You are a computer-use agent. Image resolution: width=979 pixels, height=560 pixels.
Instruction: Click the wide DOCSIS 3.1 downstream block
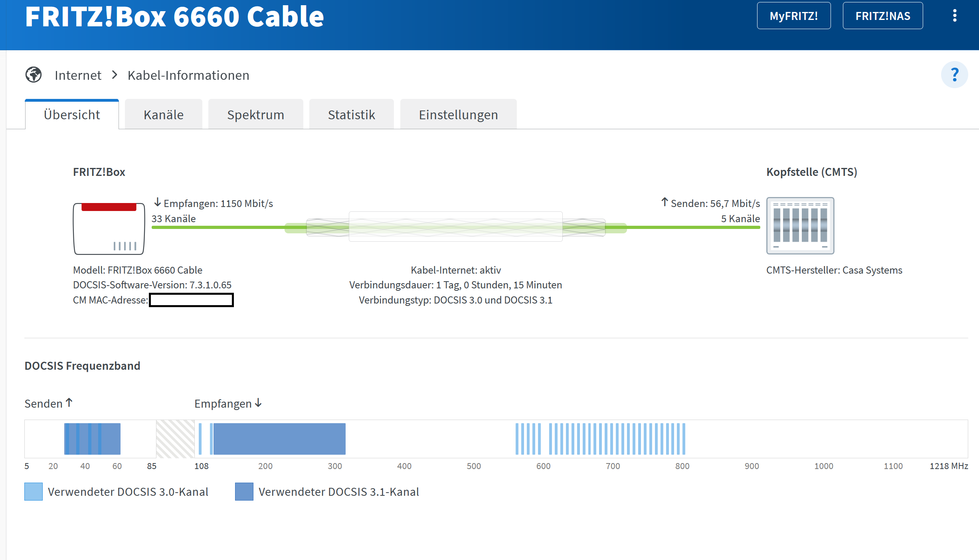(279, 439)
